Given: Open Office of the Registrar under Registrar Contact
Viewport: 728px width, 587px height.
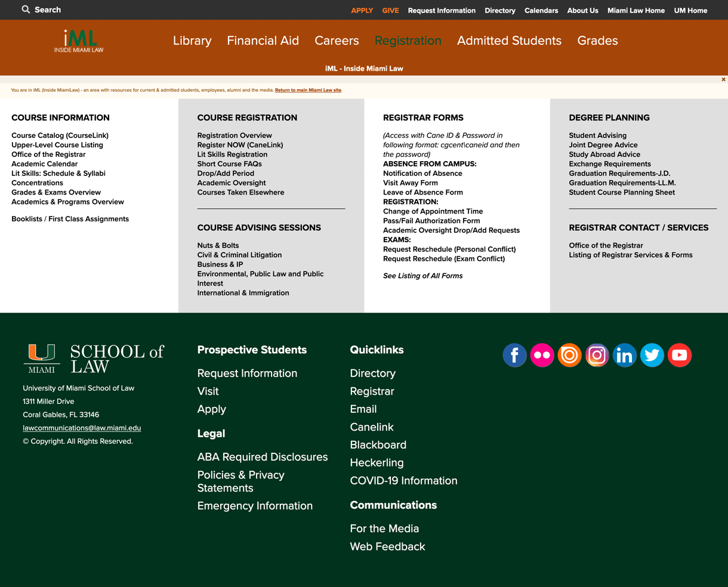Looking at the screenshot, I should 606,245.
